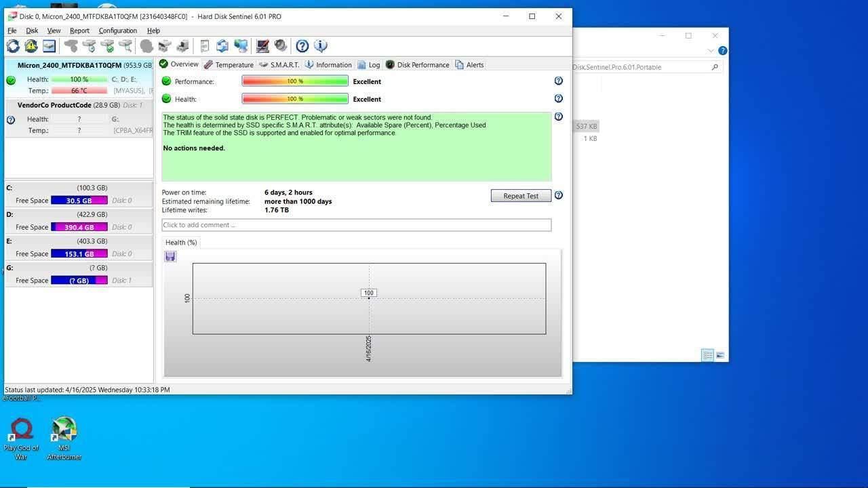Switch to the S.M.A.R.T. tab
Screen dimensions: 868x488
[x=279, y=64]
